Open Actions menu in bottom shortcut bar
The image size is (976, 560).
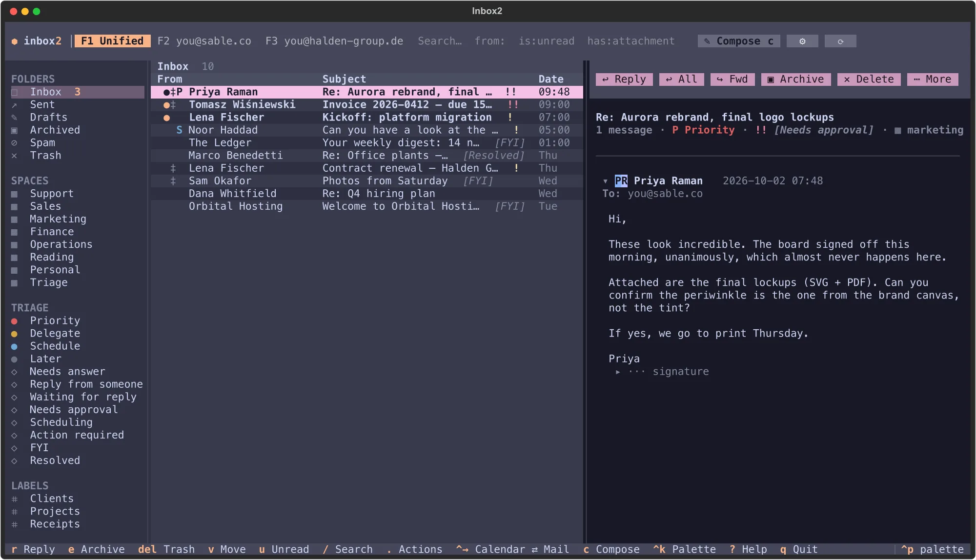414,549
